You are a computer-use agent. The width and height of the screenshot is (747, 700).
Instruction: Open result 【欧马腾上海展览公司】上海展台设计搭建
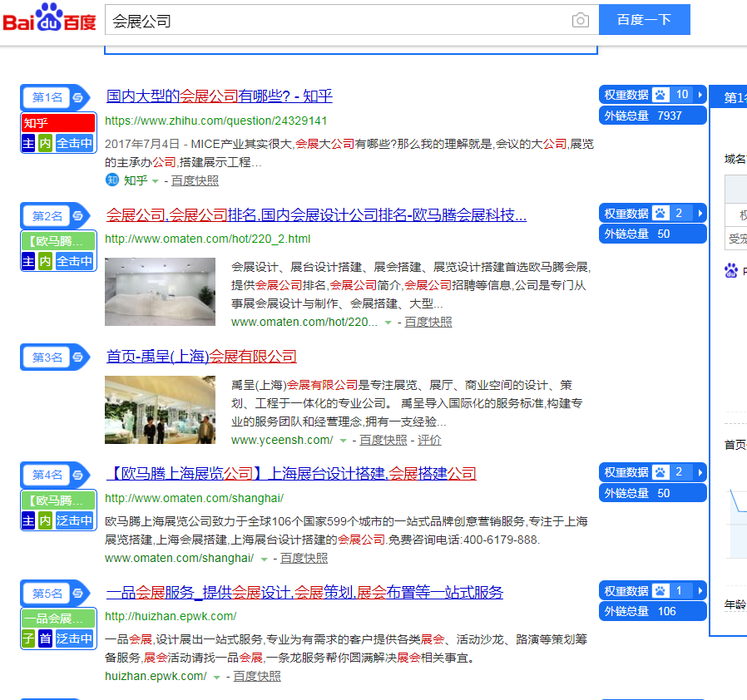pos(291,474)
